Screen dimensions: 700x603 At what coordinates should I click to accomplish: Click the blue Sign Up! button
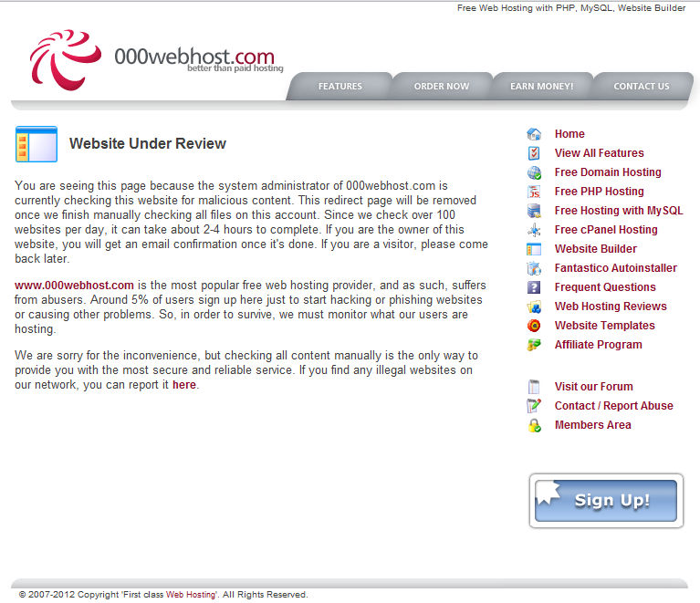pos(606,501)
